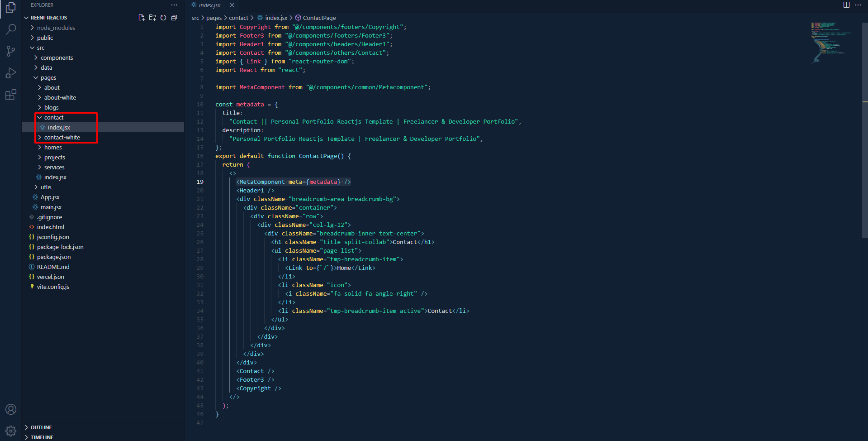The image size is (868, 441).
Task: Select the index.jsx editor tab
Action: click(209, 5)
